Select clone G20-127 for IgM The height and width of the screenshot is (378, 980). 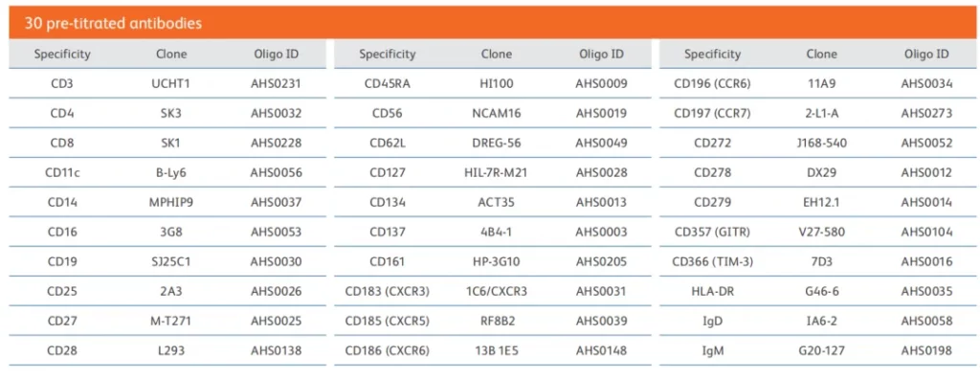pyautogui.click(x=821, y=350)
